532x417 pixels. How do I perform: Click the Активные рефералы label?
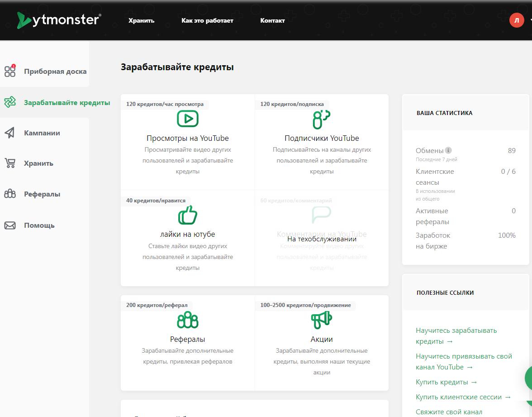pos(432,216)
